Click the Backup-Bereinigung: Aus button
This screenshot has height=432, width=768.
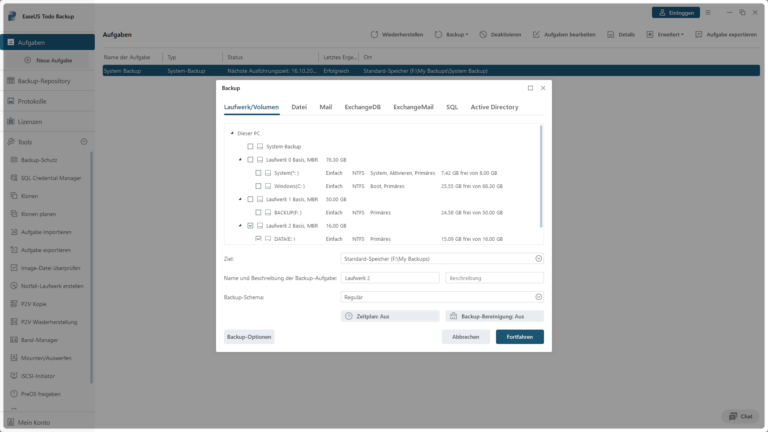495,316
